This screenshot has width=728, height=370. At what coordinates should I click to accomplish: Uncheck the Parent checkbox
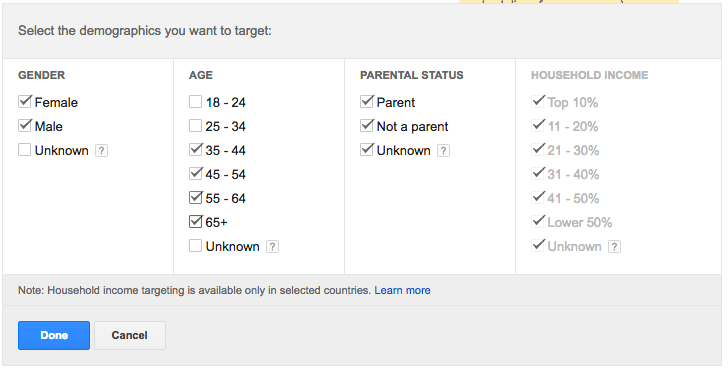(x=367, y=102)
